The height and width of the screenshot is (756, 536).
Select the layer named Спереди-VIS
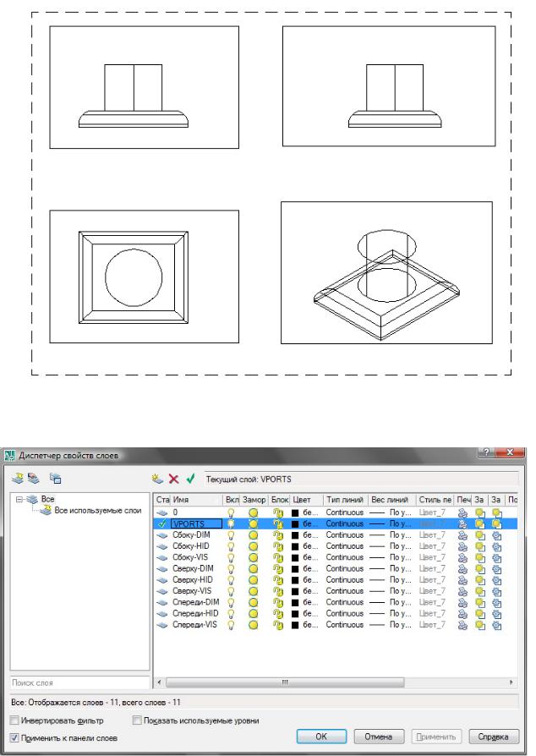coord(194,625)
